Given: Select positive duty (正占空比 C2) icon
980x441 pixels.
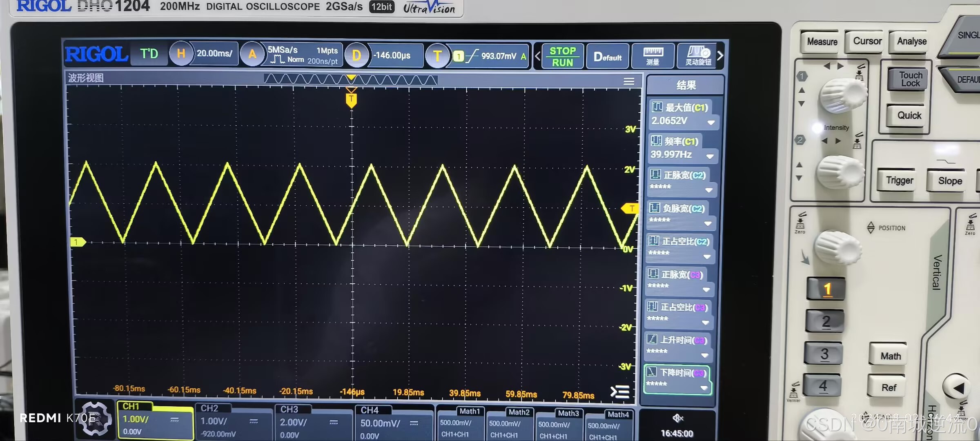Looking at the screenshot, I should tap(654, 241).
